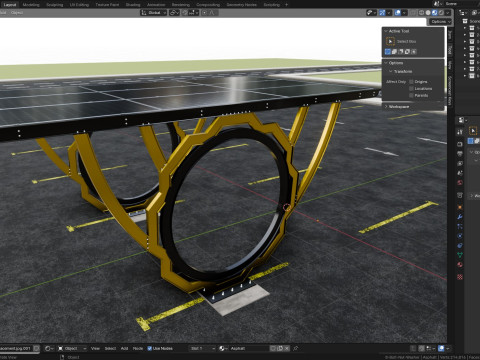
Task: Open the Output properties tab
Action: [x=460, y=154]
